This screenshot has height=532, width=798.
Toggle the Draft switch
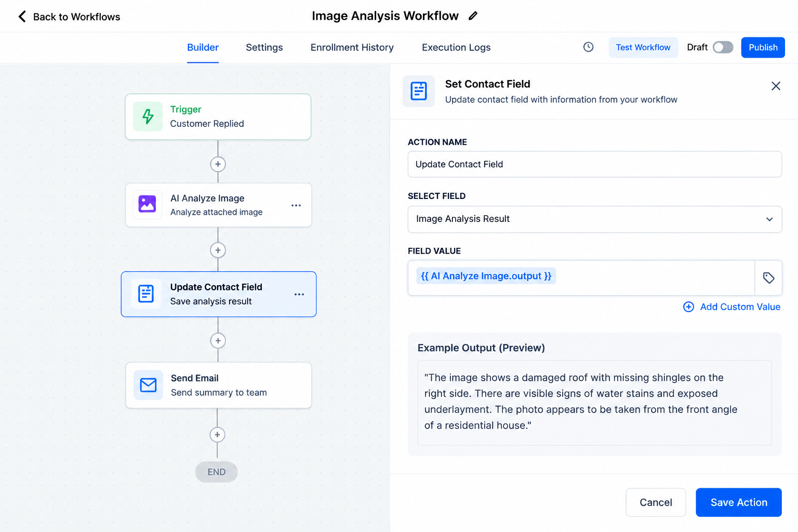tap(723, 47)
